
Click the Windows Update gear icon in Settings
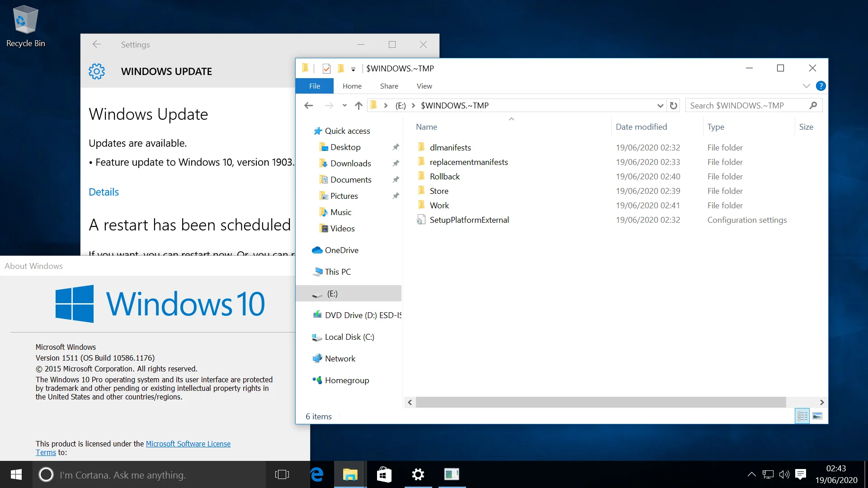click(x=97, y=71)
